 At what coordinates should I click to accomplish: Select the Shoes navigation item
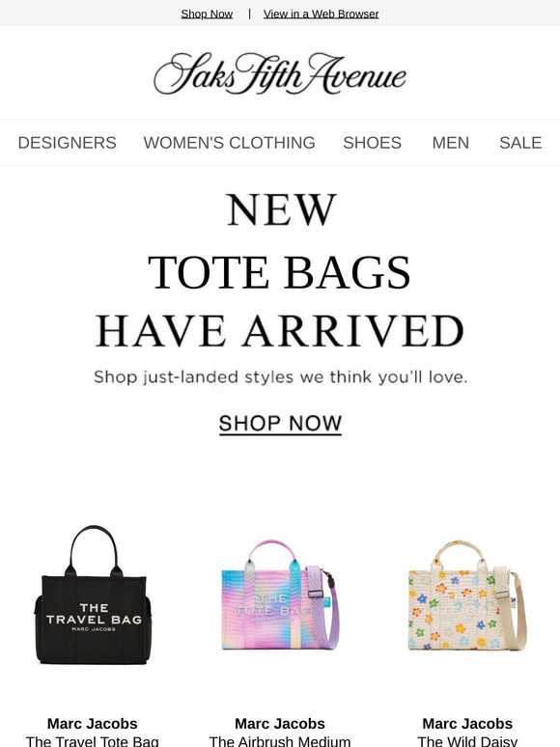click(373, 143)
